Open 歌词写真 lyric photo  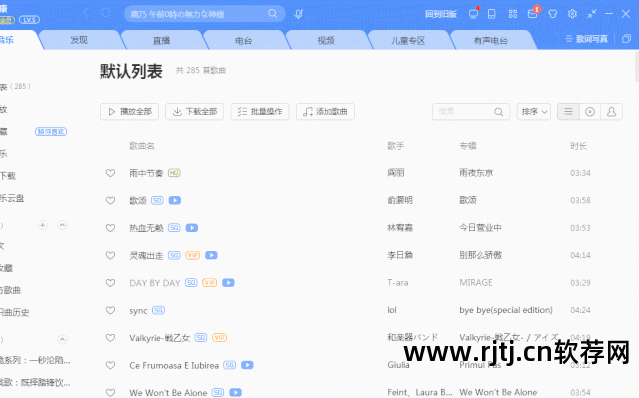586,39
